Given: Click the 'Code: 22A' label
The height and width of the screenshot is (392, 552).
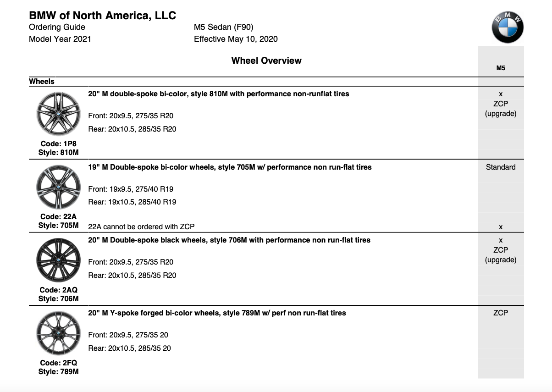Looking at the screenshot, I should pyautogui.click(x=58, y=216).
